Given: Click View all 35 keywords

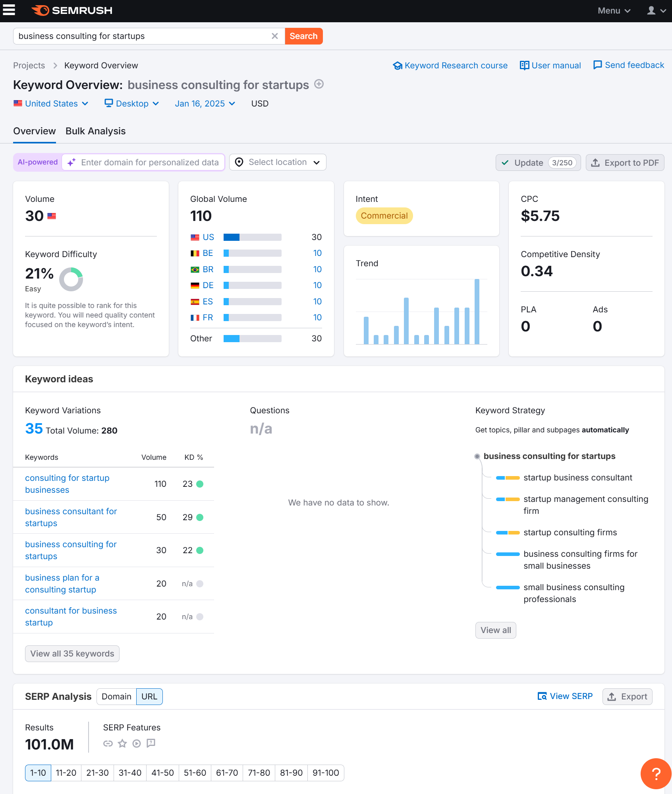Looking at the screenshot, I should (x=72, y=653).
